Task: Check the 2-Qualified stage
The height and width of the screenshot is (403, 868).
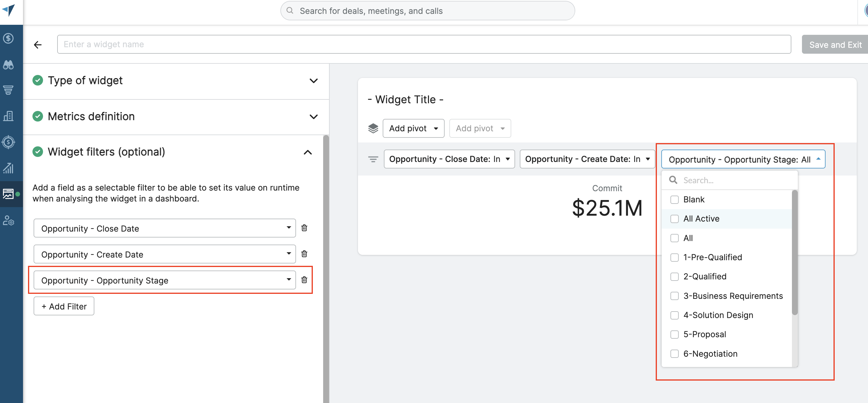Action: [674, 276]
